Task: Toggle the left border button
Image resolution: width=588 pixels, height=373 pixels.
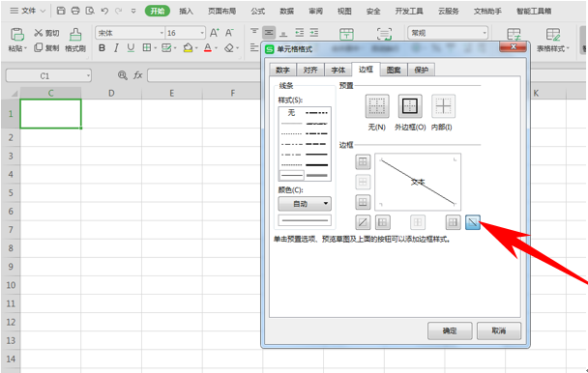Action: pos(383,222)
